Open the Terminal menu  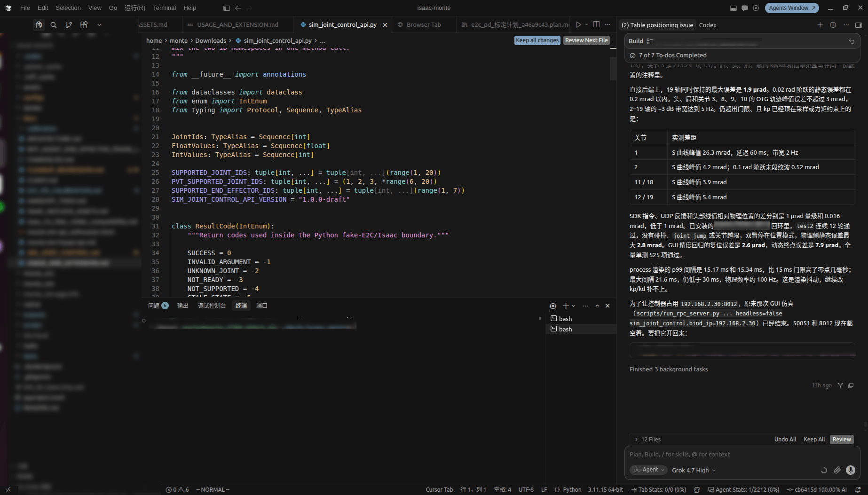click(x=164, y=8)
